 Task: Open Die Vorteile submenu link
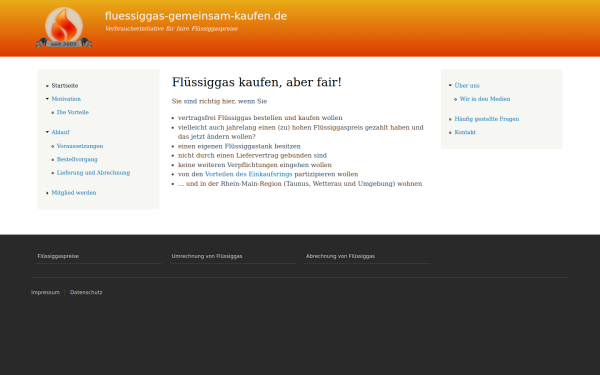tap(73, 112)
